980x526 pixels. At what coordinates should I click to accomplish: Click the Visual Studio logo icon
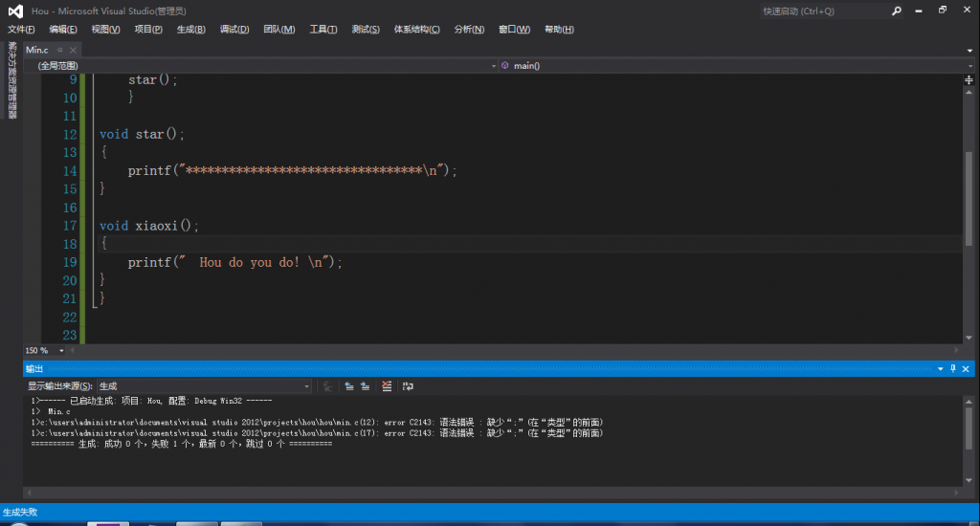[13, 11]
